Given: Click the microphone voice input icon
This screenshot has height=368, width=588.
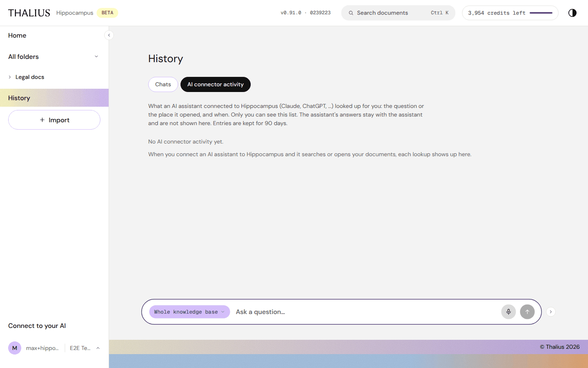Looking at the screenshot, I should [x=508, y=312].
